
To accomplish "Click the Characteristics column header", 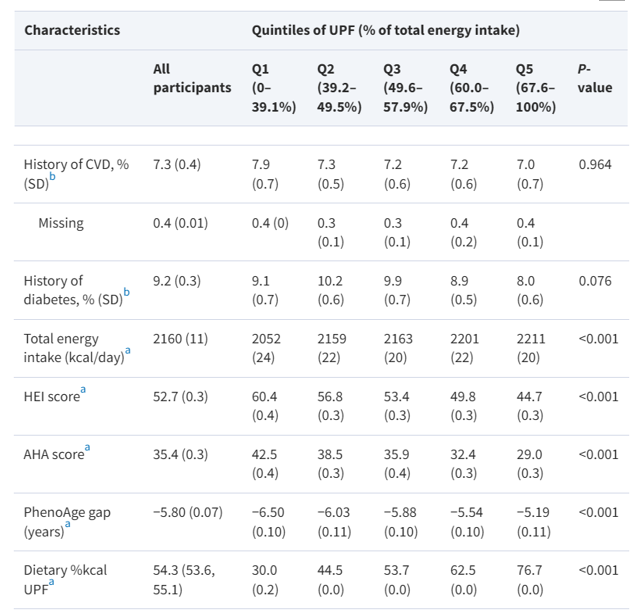I will pyautogui.click(x=72, y=30).
